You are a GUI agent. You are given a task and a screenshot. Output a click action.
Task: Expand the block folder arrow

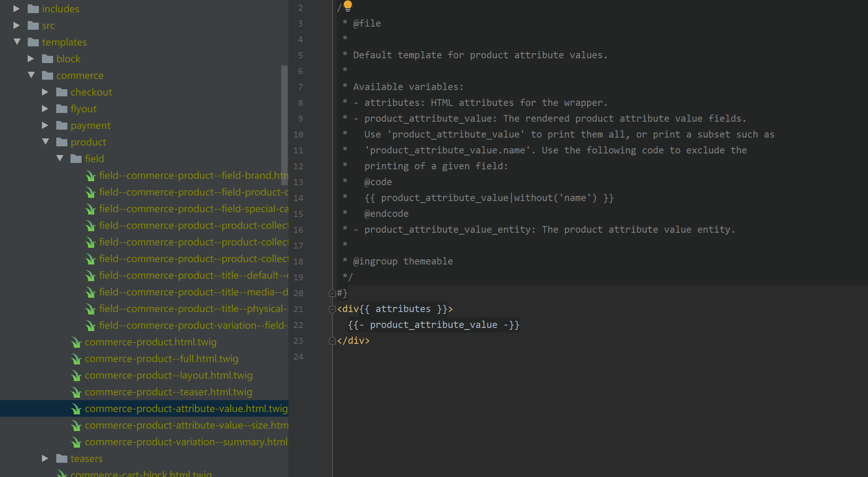coord(31,58)
